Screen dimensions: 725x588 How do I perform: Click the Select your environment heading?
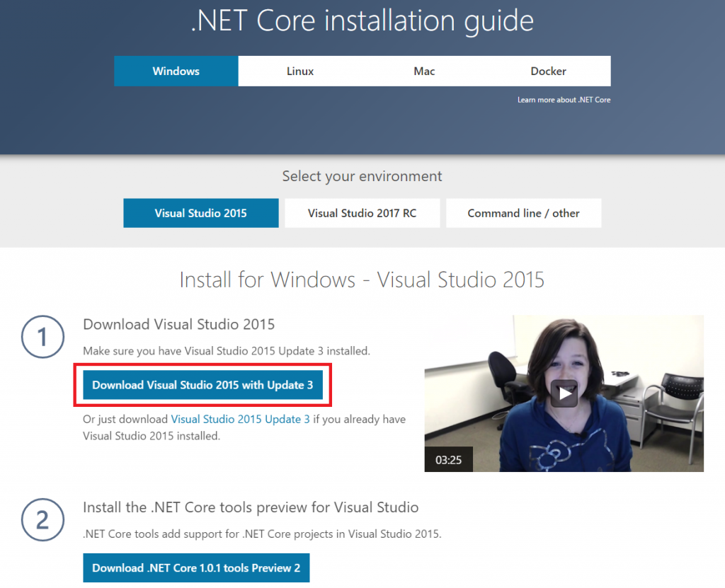click(362, 176)
